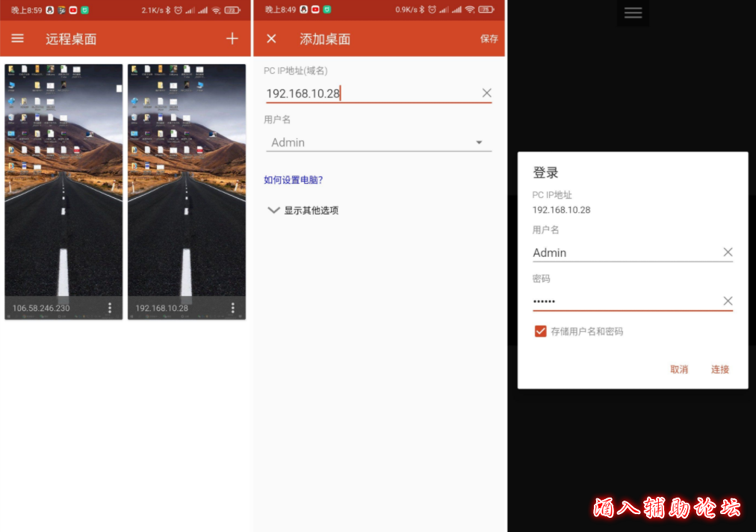Screen dimensions: 756x532
Task: Toggle 存储用户名和密码 checkbox
Action: pos(540,331)
